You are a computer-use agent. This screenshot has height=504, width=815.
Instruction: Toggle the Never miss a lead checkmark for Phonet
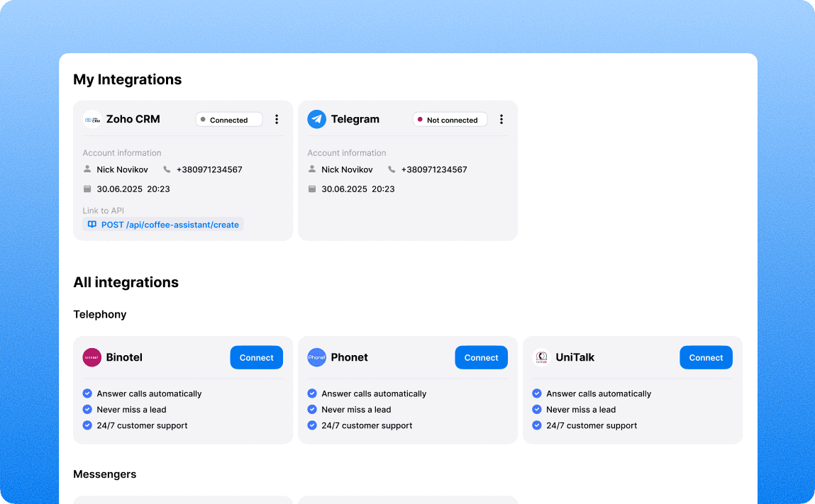click(x=312, y=409)
